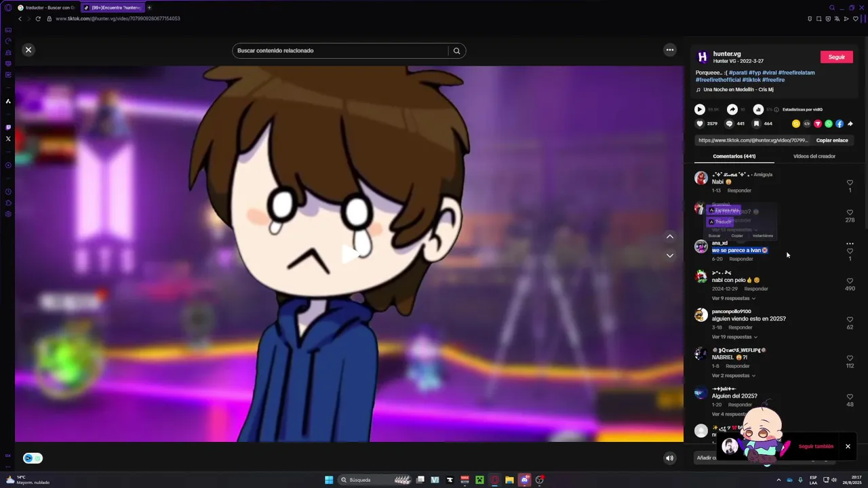Image resolution: width=868 pixels, height=488 pixels.
Task: Open Windows Start menu
Action: click(329, 480)
